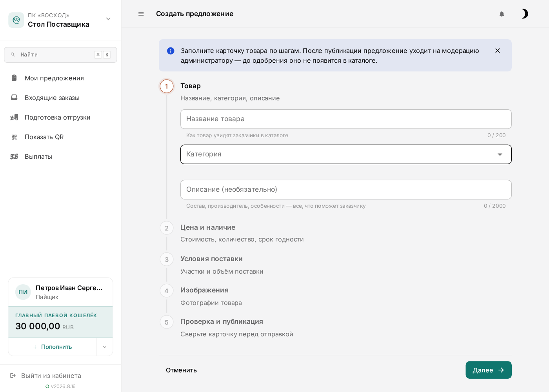Image resolution: width=549 pixels, height=392 pixels.
Task: Switch to dark theme with moon icon
Action: 525,14
